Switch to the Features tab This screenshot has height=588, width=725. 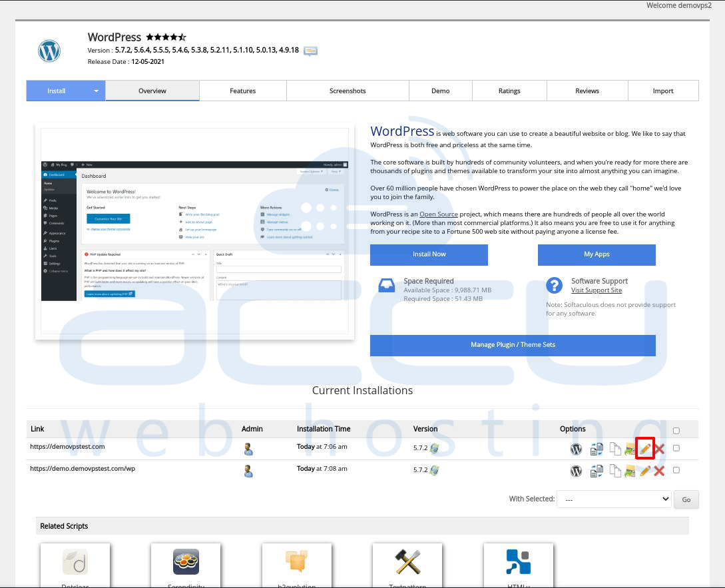pyautogui.click(x=243, y=91)
